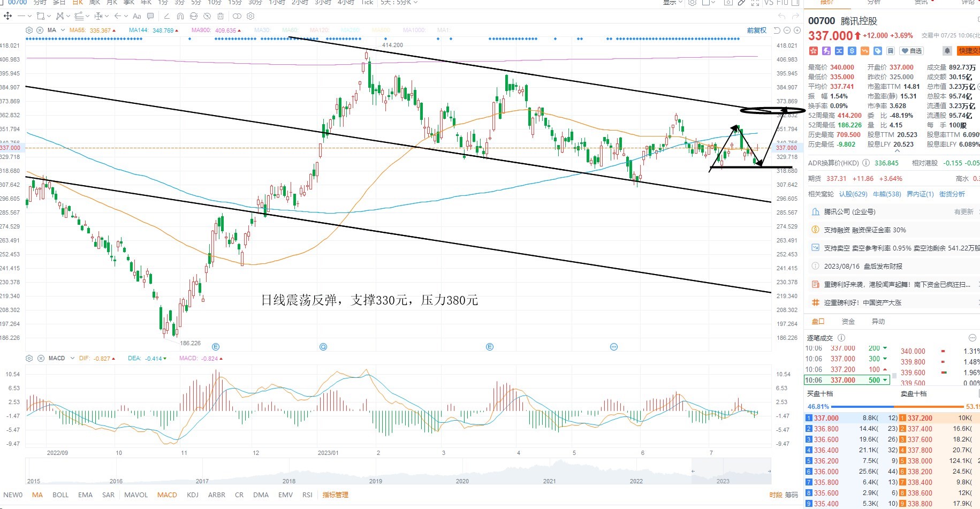980x509 pixels.
Task: Reset chart view with the rotate arrow
Action: [x=778, y=30]
